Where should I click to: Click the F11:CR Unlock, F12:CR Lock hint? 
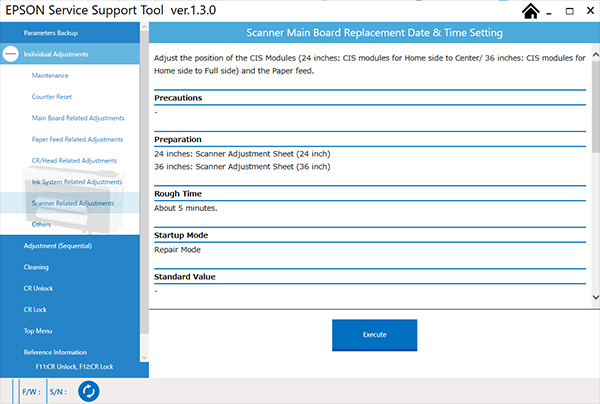click(x=74, y=367)
